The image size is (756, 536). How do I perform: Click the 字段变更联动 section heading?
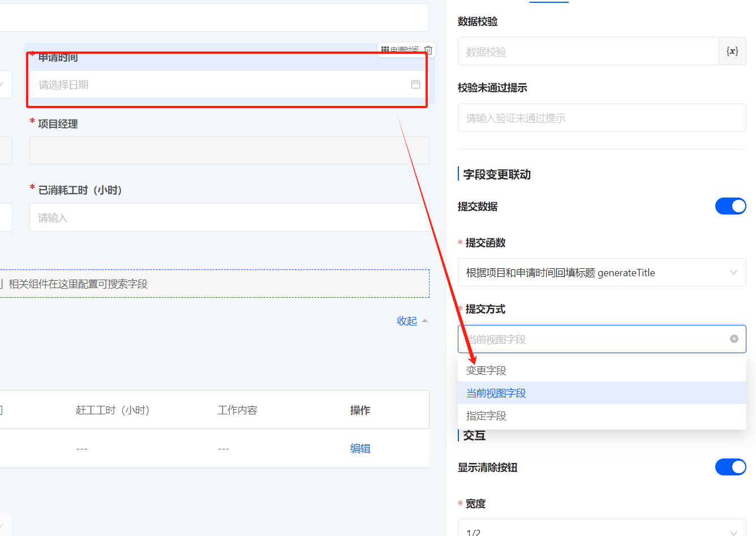click(497, 174)
